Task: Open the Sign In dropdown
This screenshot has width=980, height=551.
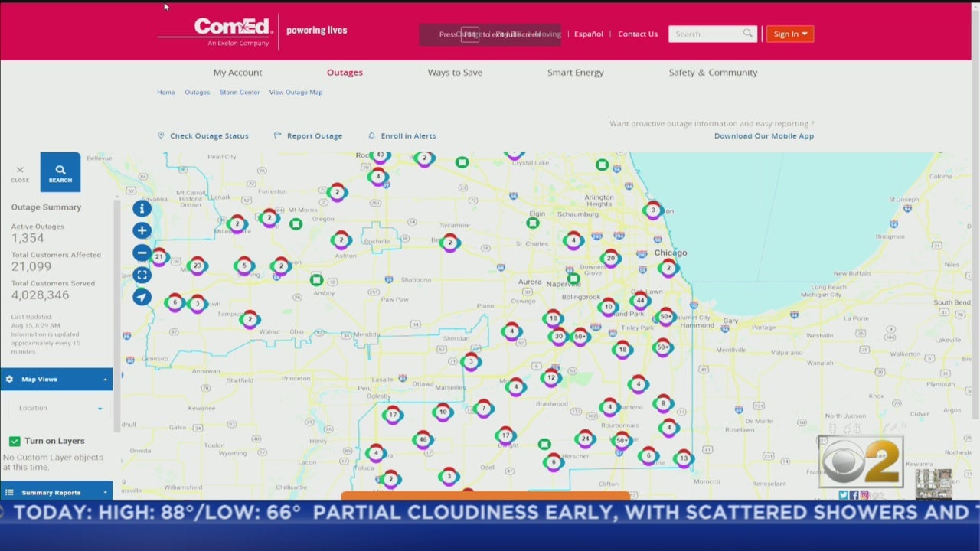Action: 790,34
